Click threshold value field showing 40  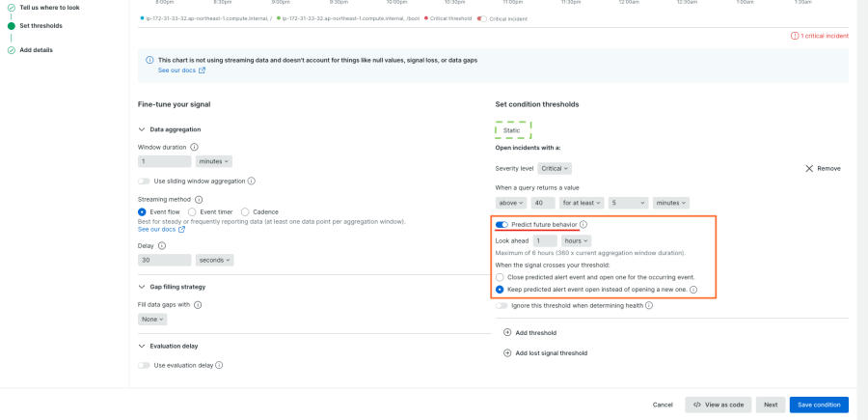[x=543, y=203]
